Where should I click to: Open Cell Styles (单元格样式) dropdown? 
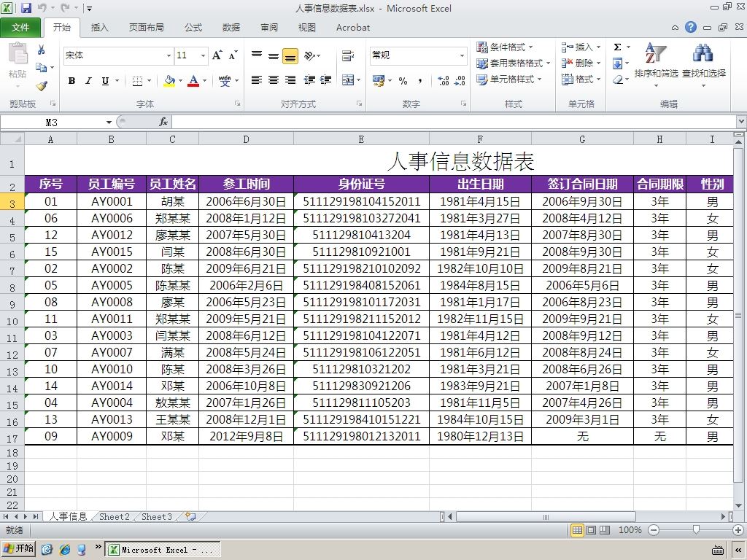[509, 79]
